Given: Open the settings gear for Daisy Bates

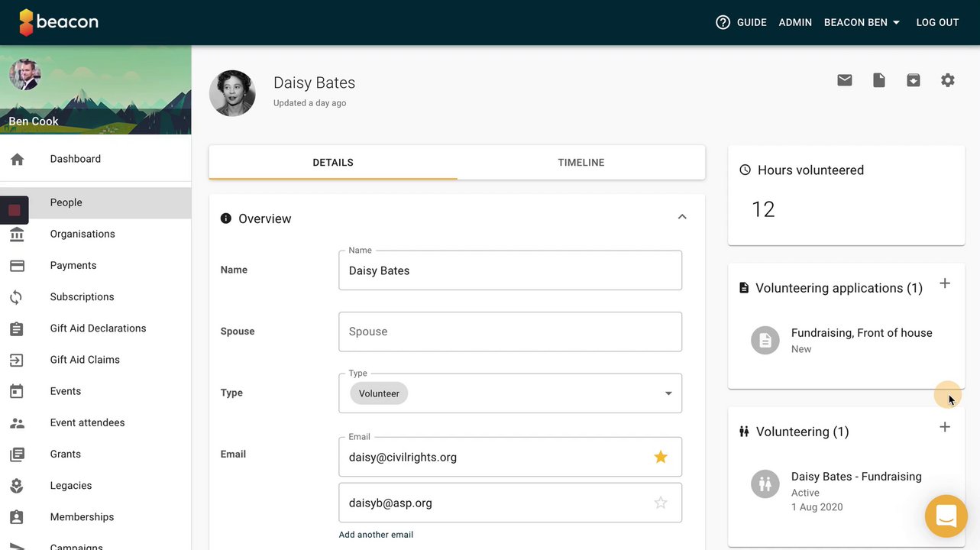Looking at the screenshot, I should (x=948, y=80).
